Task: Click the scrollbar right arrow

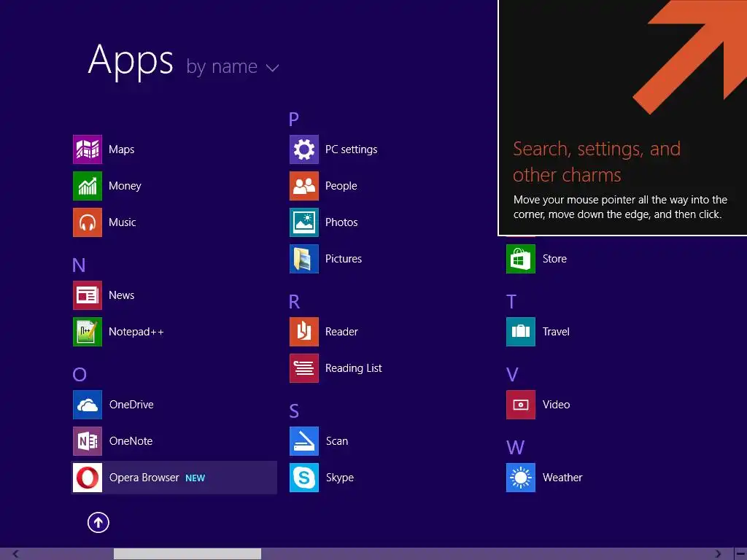Action: tap(718, 554)
